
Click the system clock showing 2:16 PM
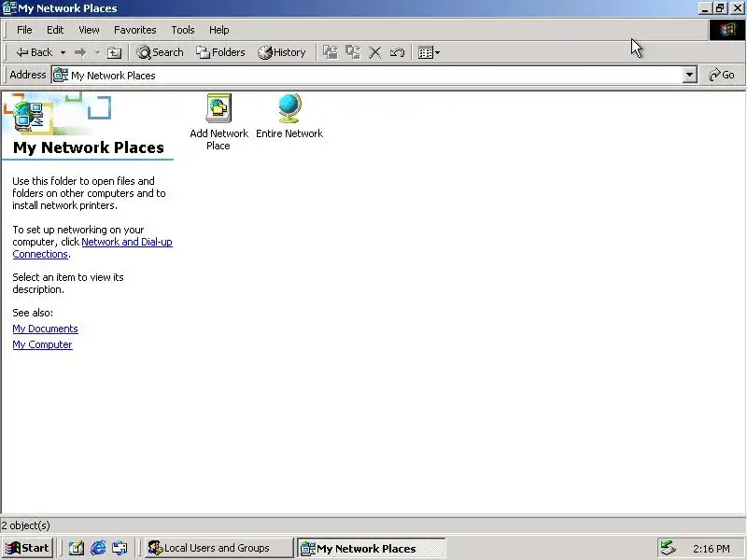(712, 549)
